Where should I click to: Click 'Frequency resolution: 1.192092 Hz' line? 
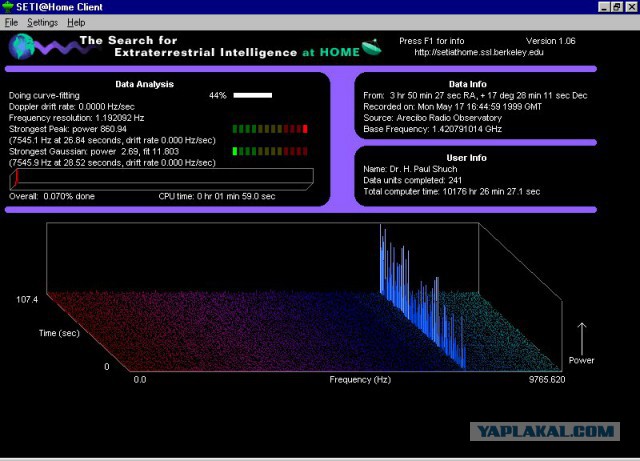(x=76, y=118)
